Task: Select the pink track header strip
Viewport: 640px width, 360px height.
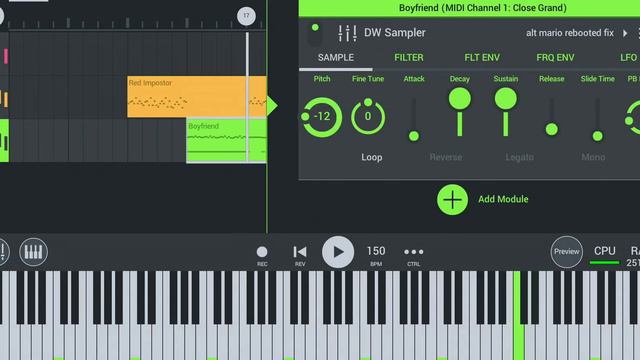Action: pyautogui.click(x=6, y=56)
